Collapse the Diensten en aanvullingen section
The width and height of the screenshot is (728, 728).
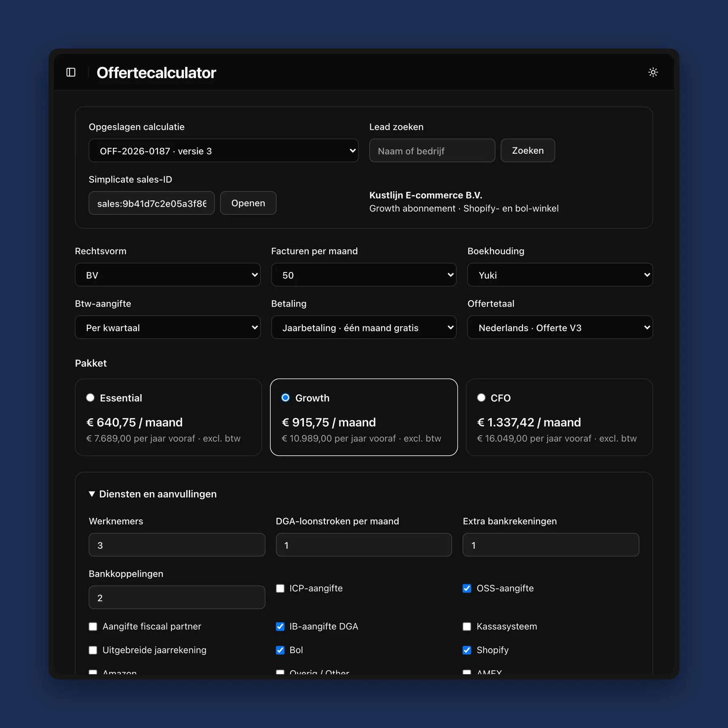point(153,494)
